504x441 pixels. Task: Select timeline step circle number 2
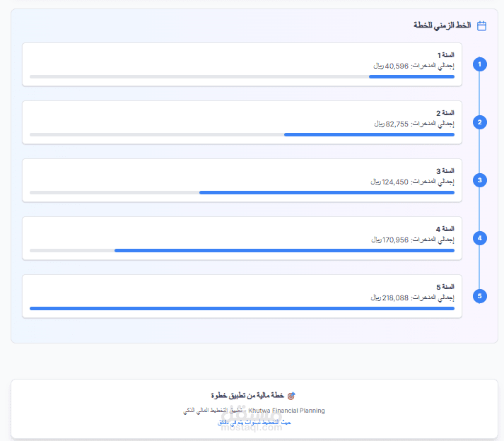(480, 122)
